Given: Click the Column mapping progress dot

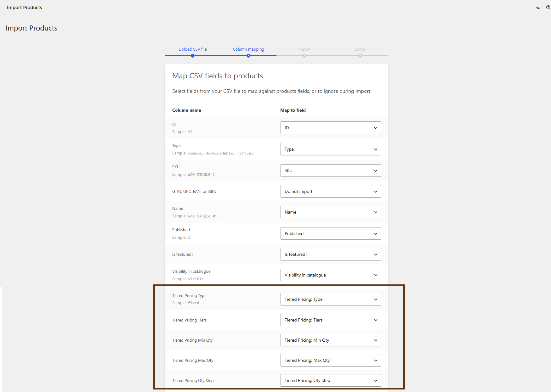Looking at the screenshot, I should (x=248, y=56).
